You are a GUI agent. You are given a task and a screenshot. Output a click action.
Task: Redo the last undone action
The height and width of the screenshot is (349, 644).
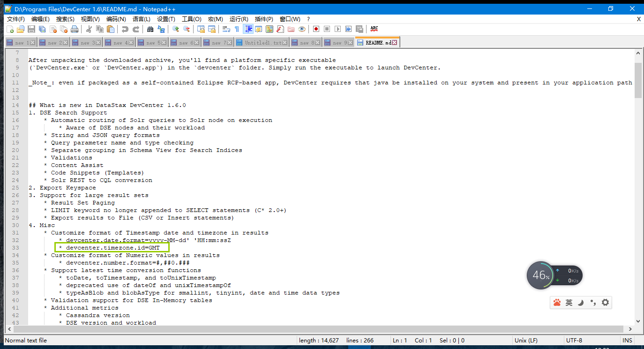[136, 29]
